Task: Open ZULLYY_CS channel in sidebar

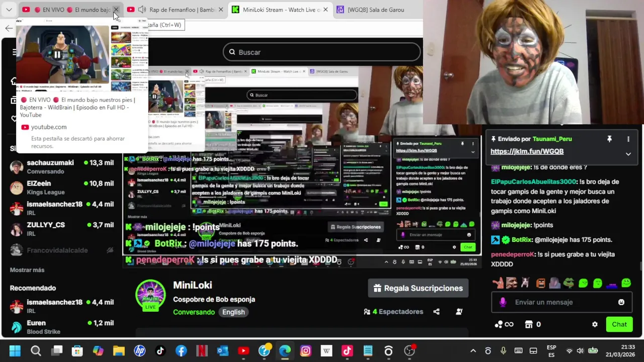Action: click(62, 229)
